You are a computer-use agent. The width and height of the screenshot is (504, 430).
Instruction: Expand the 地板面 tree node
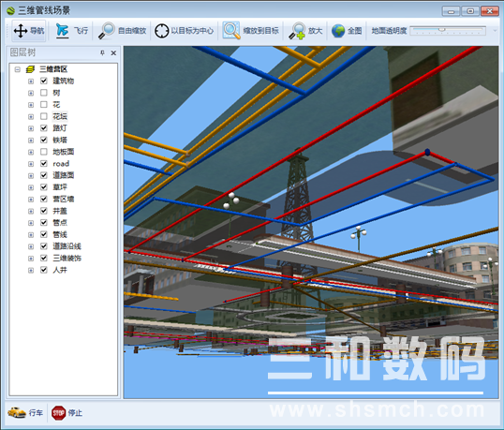coord(31,152)
